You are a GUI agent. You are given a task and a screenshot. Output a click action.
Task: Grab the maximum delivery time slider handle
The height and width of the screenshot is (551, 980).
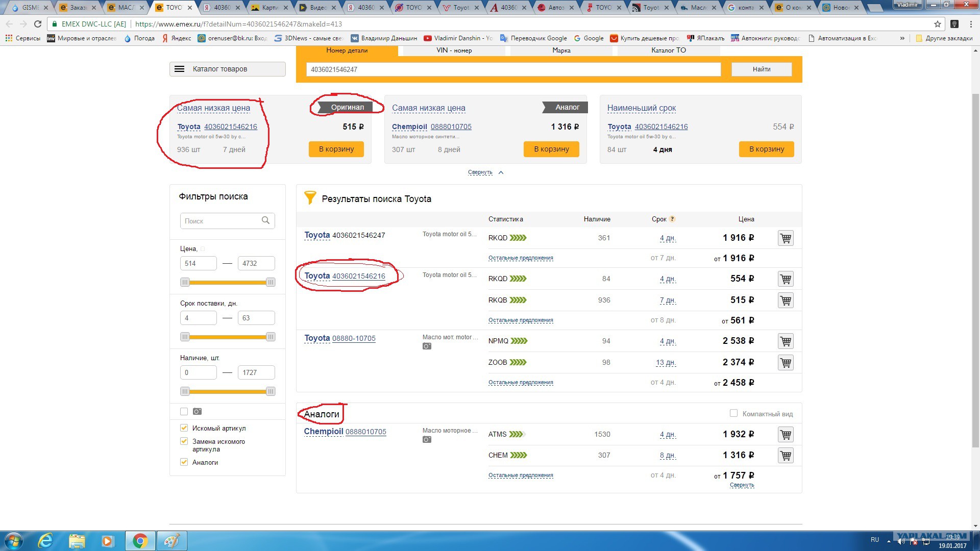pyautogui.click(x=271, y=337)
